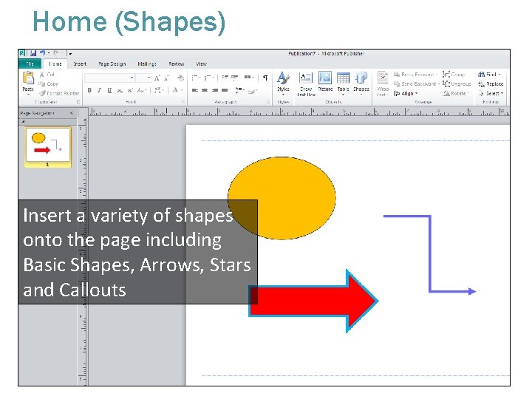
Task: Switch to the View tab
Action: (x=201, y=64)
